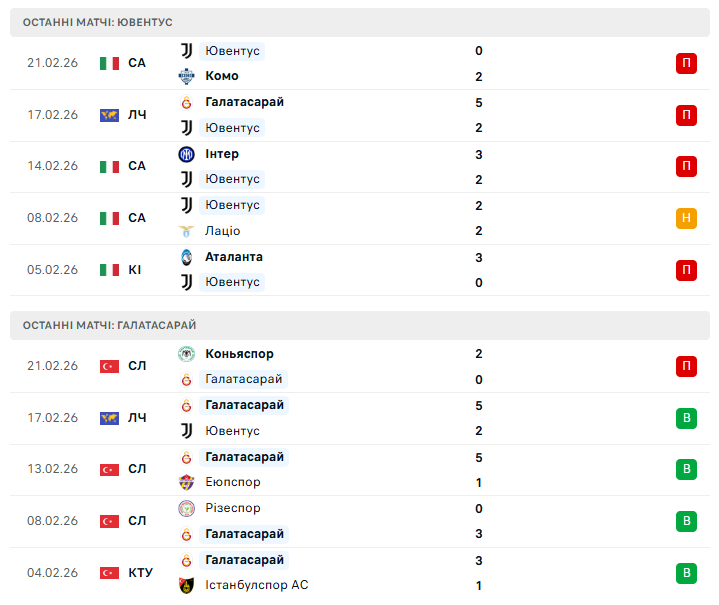Click the Rizespor team crest
The height and width of the screenshot is (605, 719).
(x=186, y=508)
